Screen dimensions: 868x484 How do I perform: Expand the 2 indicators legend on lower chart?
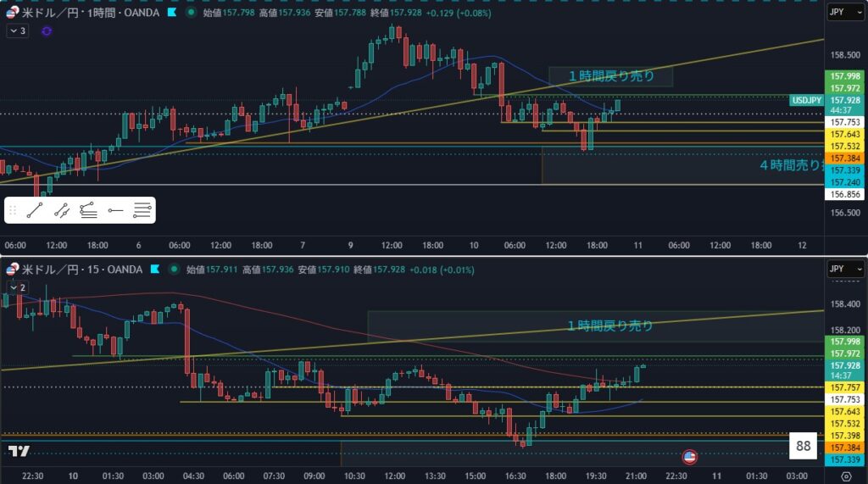pos(18,287)
